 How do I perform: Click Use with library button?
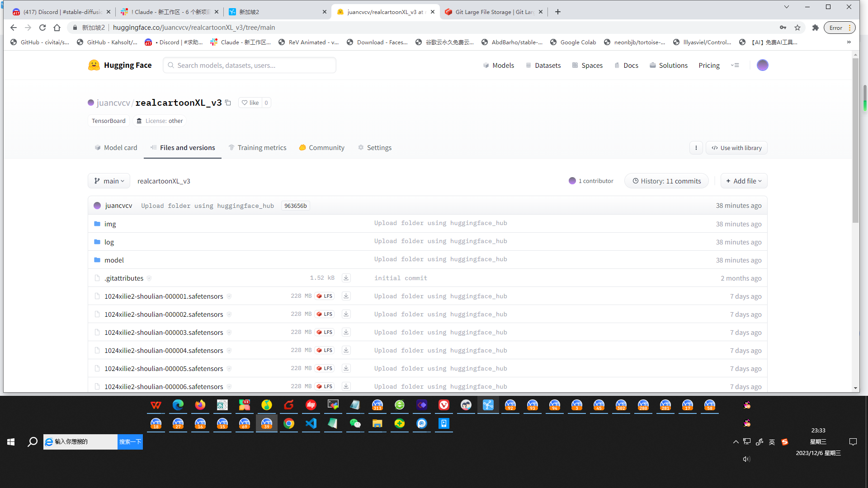736,148
